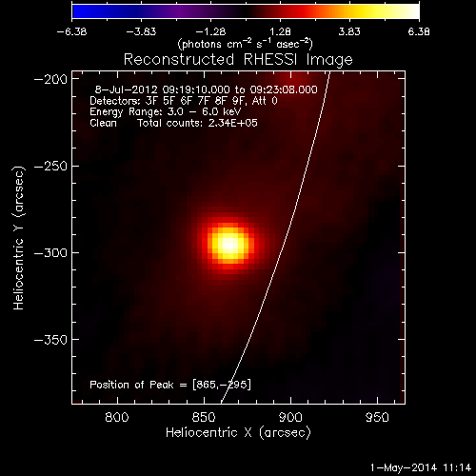Viewport: 476px width, 476px height.
Task: Click the 'Total counts: 2.34E+05' text
Action: [197, 123]
